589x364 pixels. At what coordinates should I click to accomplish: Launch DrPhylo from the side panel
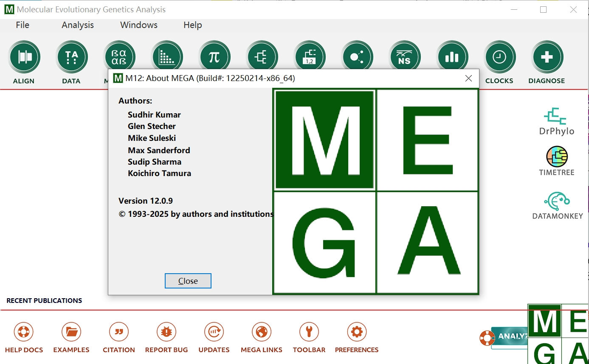[x=557, y=121]
